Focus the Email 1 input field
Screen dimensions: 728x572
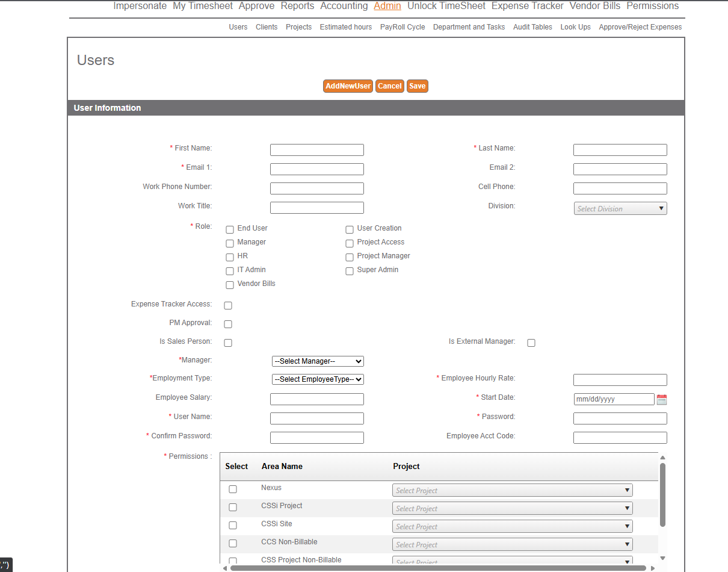[317, 169]
